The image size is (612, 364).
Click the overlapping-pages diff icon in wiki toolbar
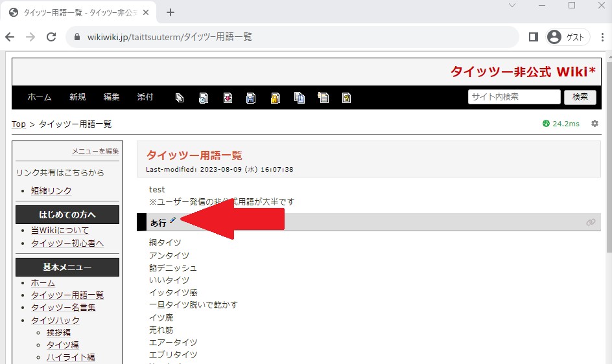pyautogui.click(x=180, y=98)
